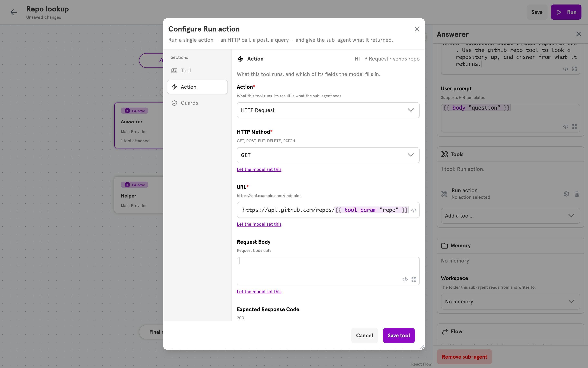The height and width of the screenshot is (368, 588).
Task: Click the '1 tool attached' text on Answerer
Action: [x=135, y=141]
